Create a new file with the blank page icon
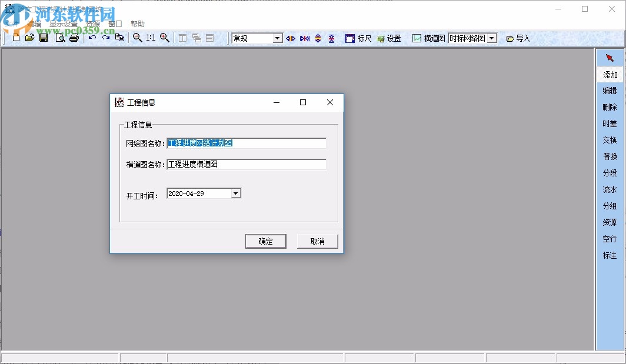Image resolution: width=626 pixels, height=364 pixels. point(16,38)
